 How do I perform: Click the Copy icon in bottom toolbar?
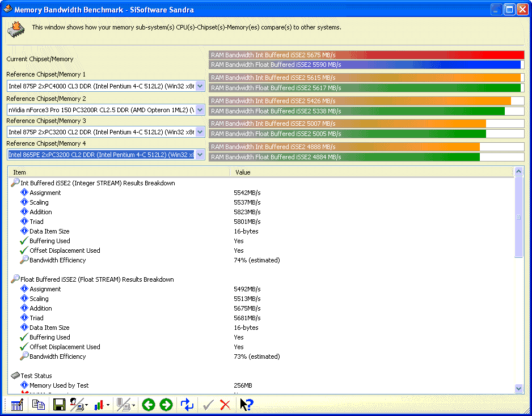click(38, 405)
